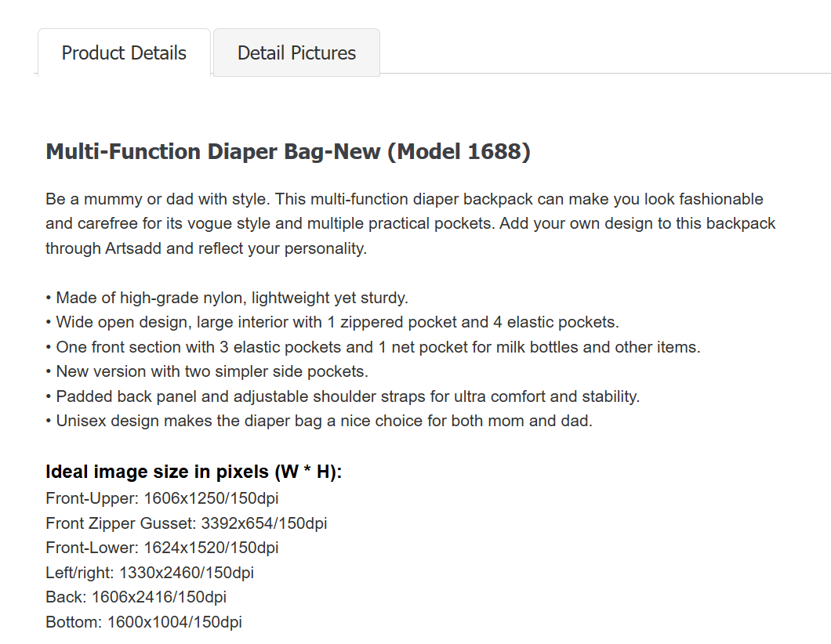This screenshot has height=644, width=831.
Task: Click the high-grade nylon bullet point
Action: [227, 298]
